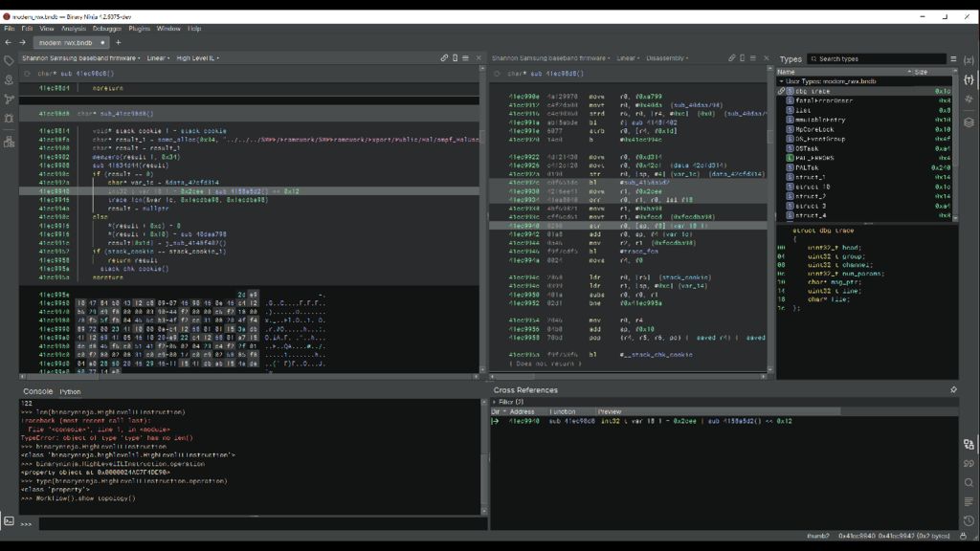The width and height of the screenshot is (980, 551).
Task: Add a new tab with plus button
Action: pos(118,42)
